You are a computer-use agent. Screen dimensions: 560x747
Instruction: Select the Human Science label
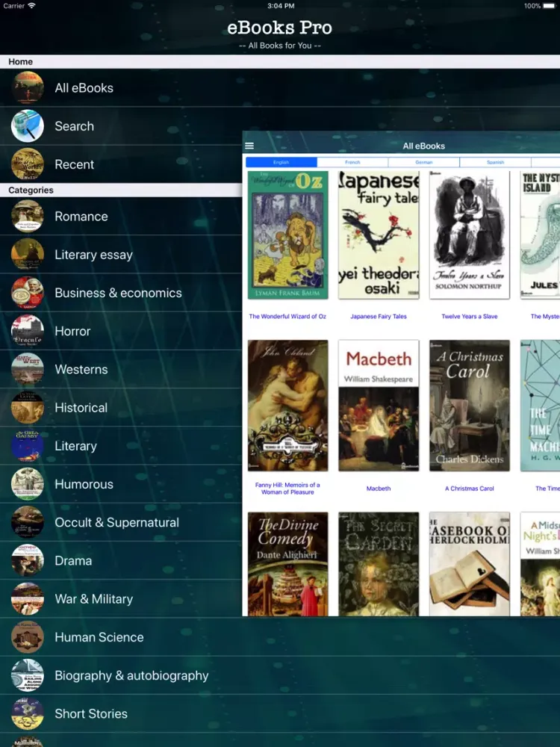click(x=99, y=637)
